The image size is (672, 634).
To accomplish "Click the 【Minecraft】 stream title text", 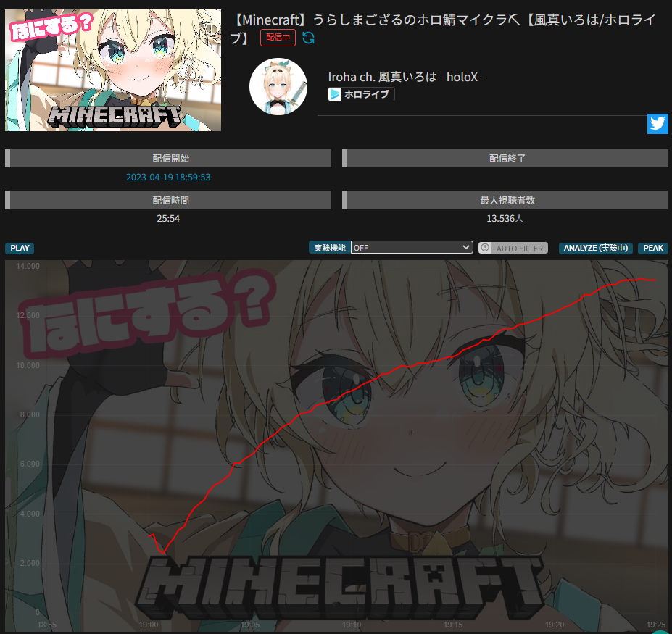I will (x=443, y=28).
